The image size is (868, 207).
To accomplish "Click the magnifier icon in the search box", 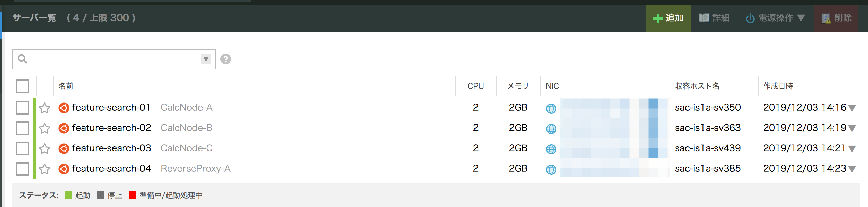I will tap(22, 59).
